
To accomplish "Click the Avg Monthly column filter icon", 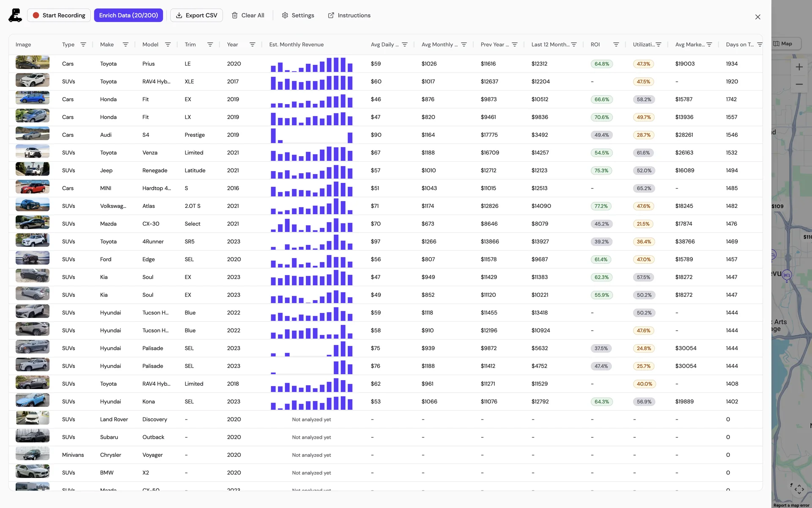I will tap(464, 44).
